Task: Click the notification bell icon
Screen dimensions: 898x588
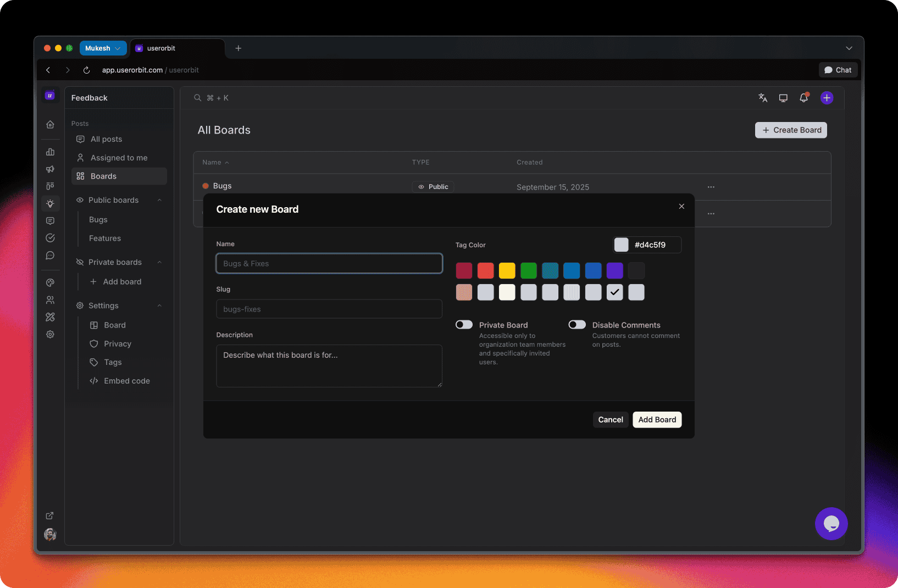Action: (x=803, y=98)
